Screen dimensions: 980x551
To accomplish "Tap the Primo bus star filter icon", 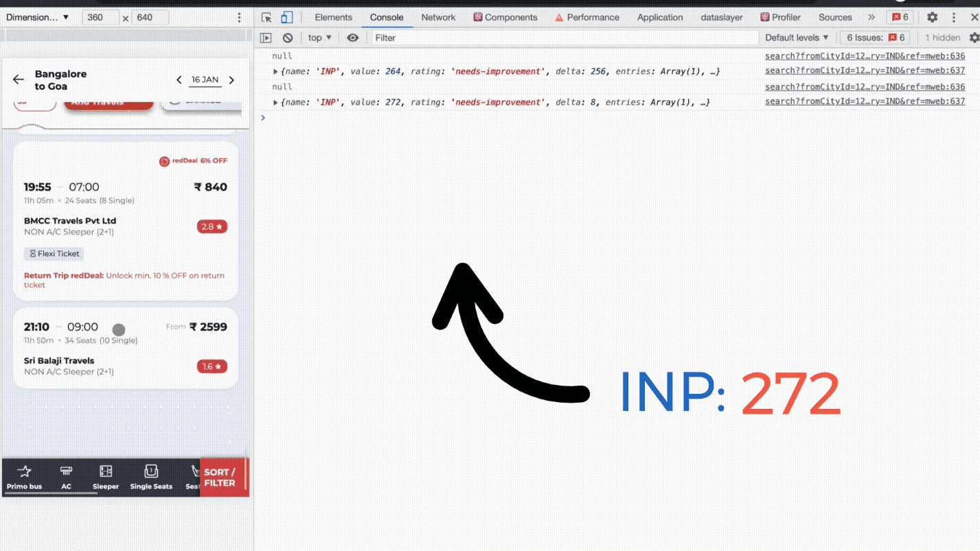I will [x=25, y=472].
